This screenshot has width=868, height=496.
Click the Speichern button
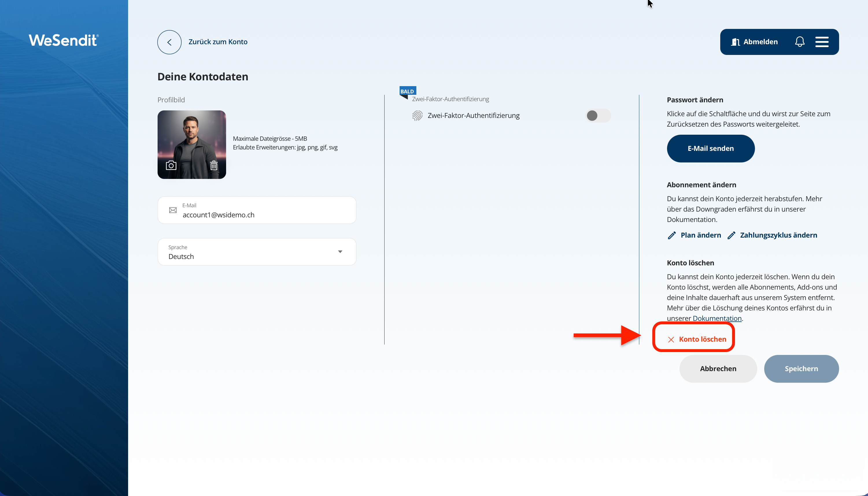pyautogui.click(x=801, y=369)
